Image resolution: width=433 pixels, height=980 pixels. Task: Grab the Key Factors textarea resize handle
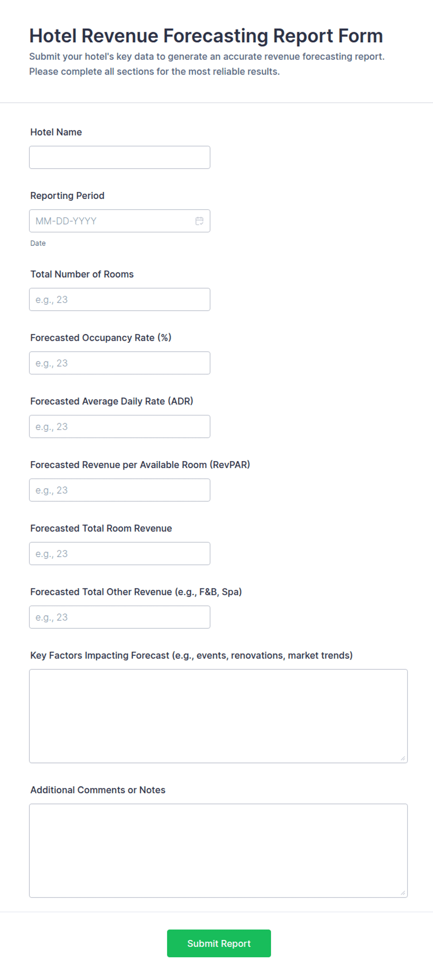403,758
